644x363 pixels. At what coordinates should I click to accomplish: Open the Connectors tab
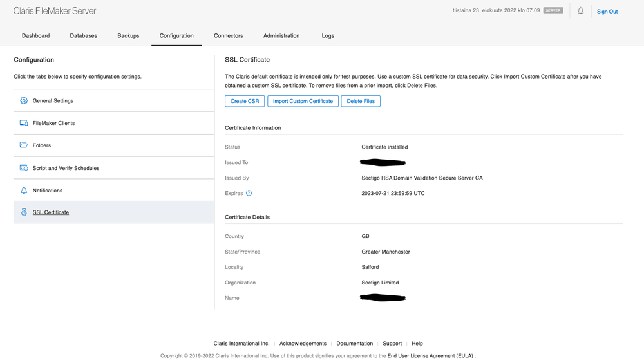(x=229, y=36)
